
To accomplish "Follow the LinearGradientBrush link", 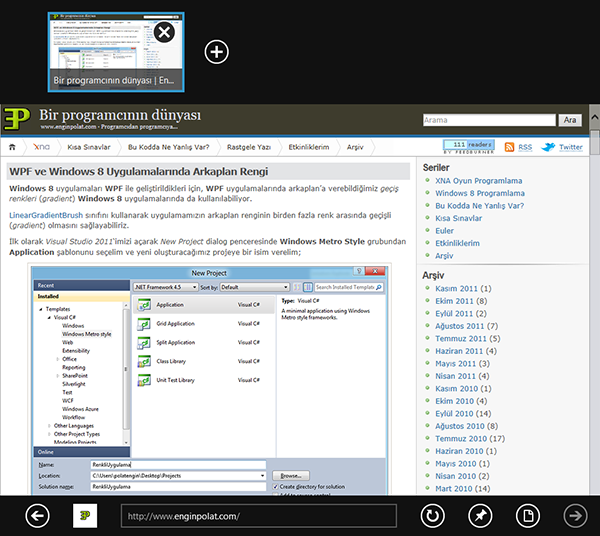I will [x=46, y=215].
